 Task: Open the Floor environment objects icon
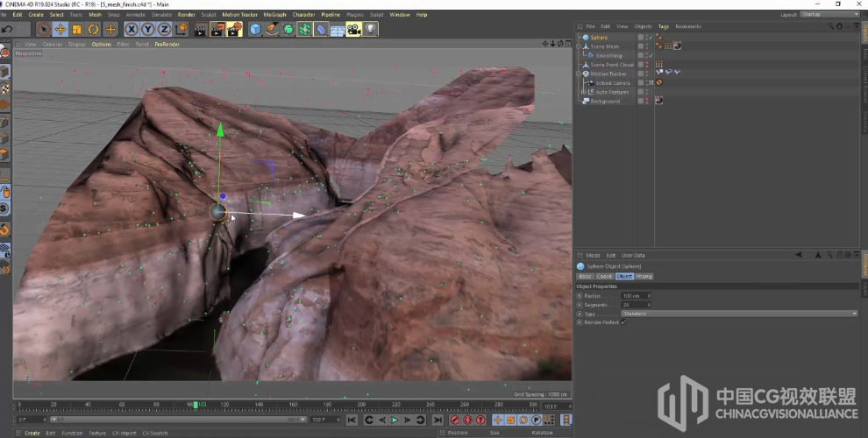[x=338, y=29]
